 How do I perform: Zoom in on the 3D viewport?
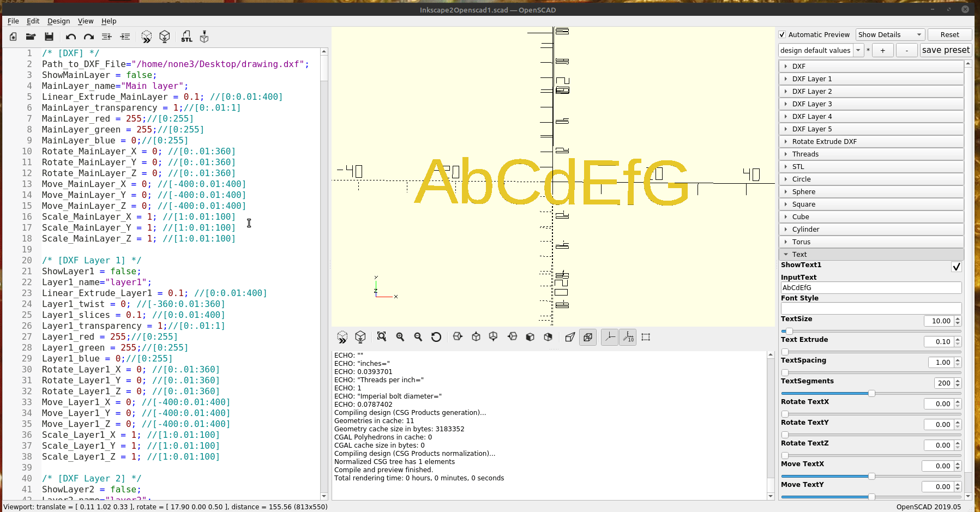(x=400, y=337)
